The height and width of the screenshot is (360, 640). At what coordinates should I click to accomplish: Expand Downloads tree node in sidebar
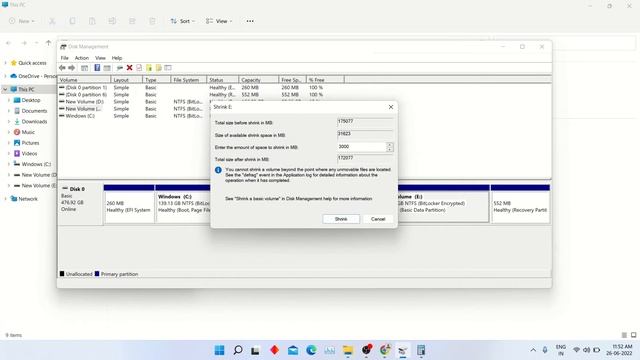click(x=9, y=122)
